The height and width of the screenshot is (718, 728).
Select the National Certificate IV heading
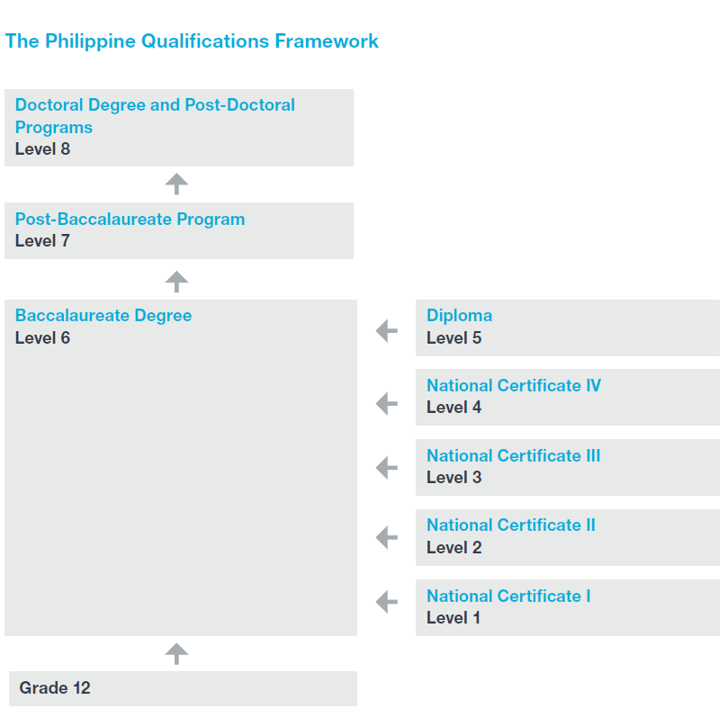coord(513,386)
